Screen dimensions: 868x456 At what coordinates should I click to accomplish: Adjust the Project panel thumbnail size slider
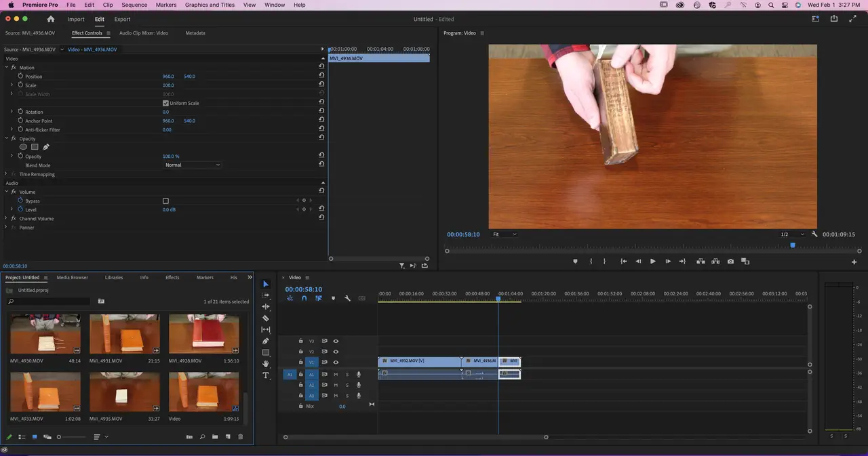(x=71, y=437)
